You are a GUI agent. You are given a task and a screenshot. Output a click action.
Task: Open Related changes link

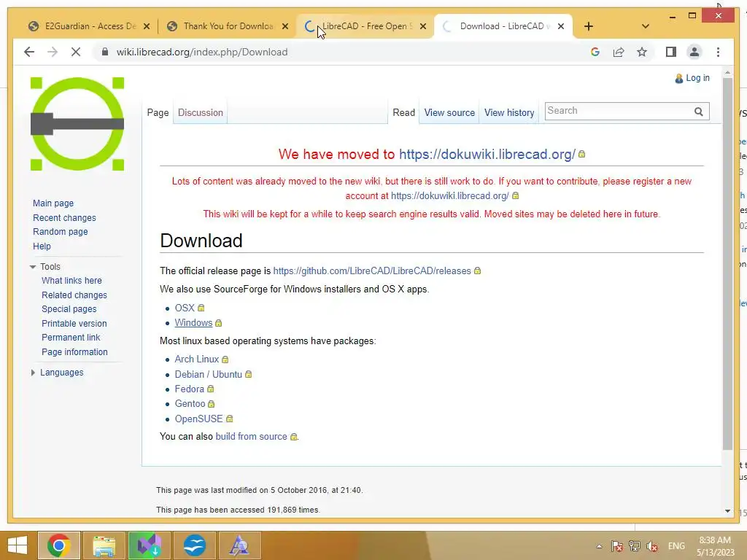74,295
